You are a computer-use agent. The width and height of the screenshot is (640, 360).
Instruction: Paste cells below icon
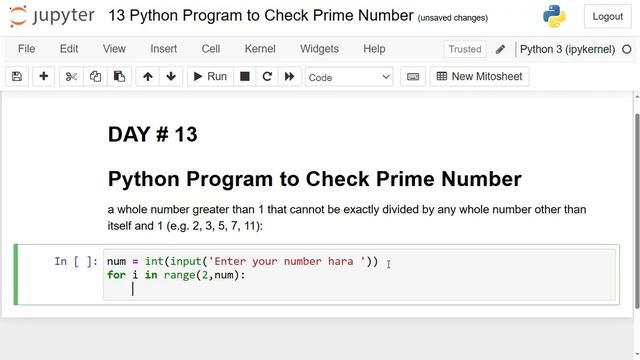119,76
